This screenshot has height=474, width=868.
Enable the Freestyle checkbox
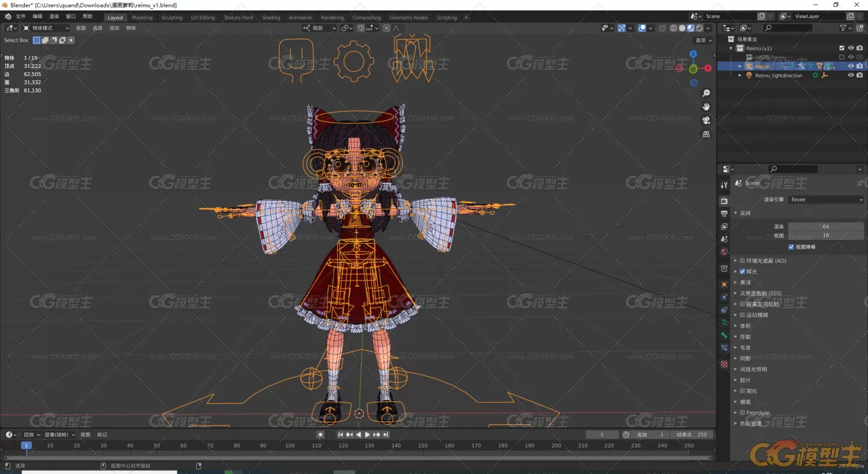(742, 413)
